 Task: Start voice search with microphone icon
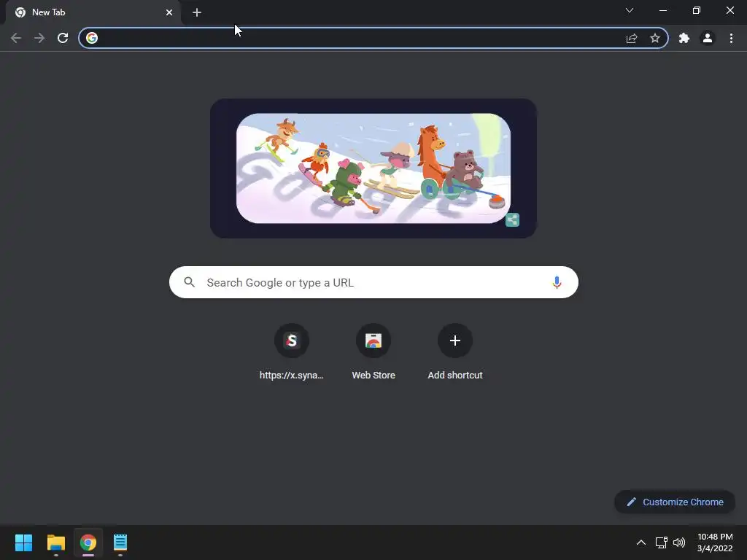tap(557, 282)
